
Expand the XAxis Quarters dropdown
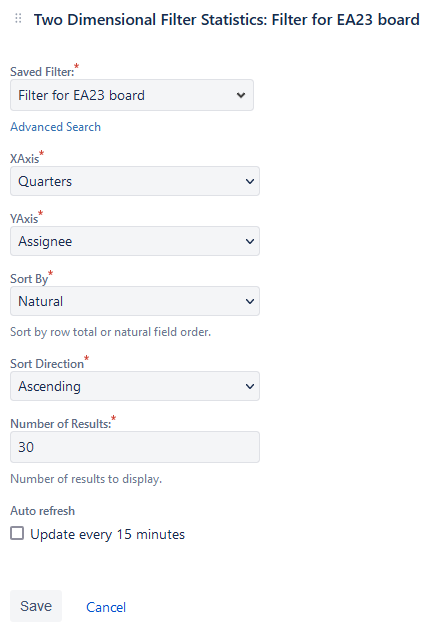(135, 181)
